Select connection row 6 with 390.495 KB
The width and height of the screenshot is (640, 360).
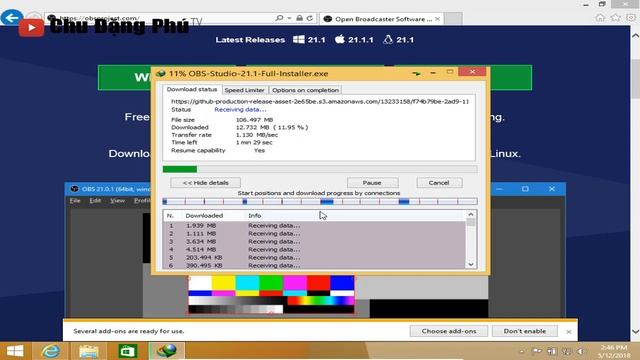pyautogui.click(x=314, y=265)
